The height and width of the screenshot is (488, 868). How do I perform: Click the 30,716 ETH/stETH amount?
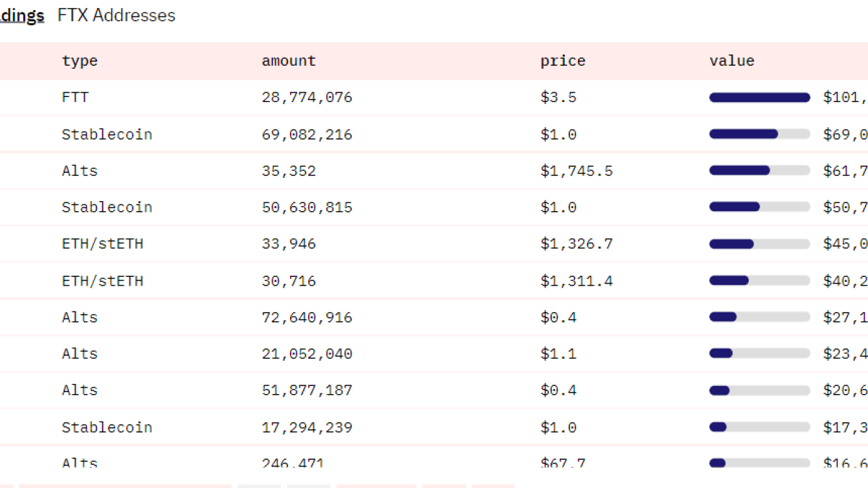pyautogui.click(x=289, y=281)
